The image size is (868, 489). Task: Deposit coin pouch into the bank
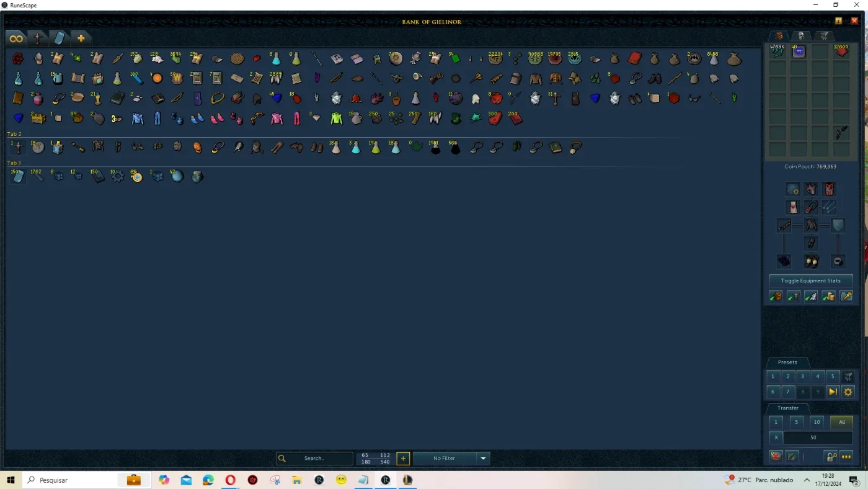[829, 297]
